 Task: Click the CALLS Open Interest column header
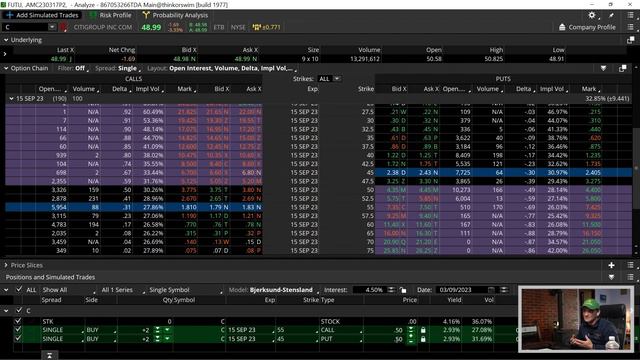(x=52, y=89)
